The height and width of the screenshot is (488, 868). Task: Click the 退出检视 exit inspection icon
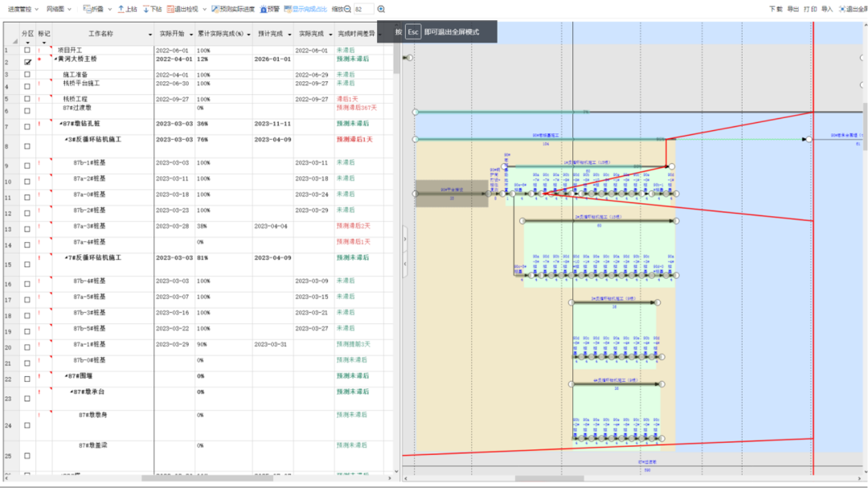click(170, 9)
